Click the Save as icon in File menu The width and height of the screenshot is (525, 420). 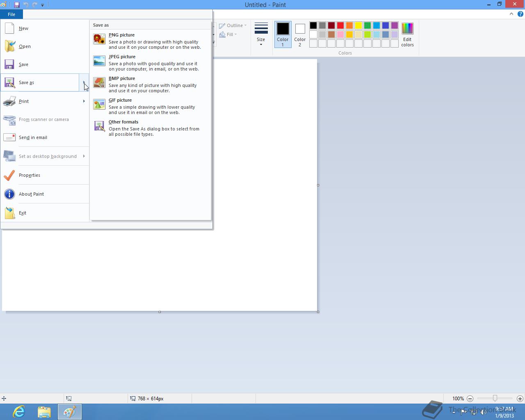click(x=9, y=82)
